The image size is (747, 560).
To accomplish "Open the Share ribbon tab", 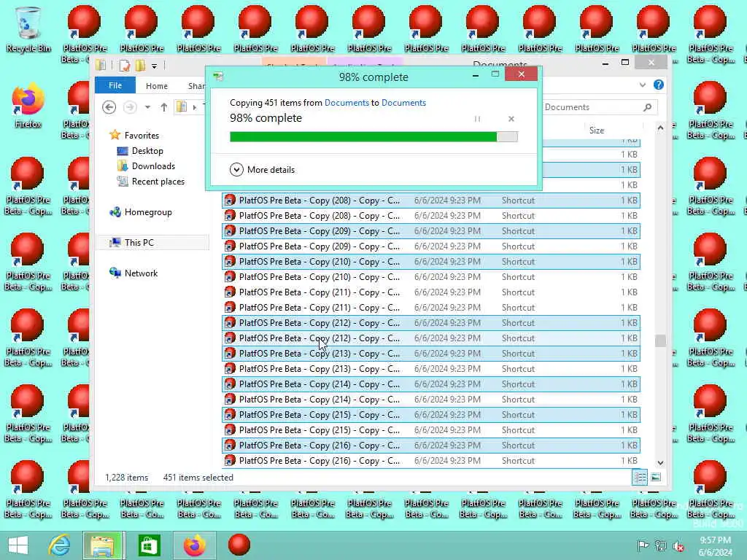I will (196, 86).
